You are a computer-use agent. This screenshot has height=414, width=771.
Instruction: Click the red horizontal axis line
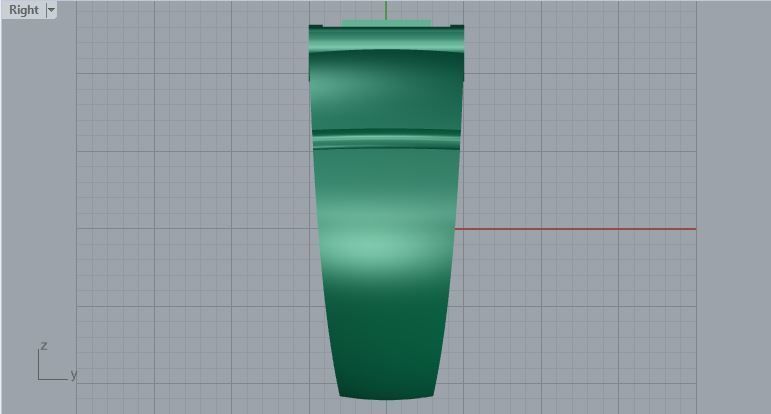coord(575,229)
